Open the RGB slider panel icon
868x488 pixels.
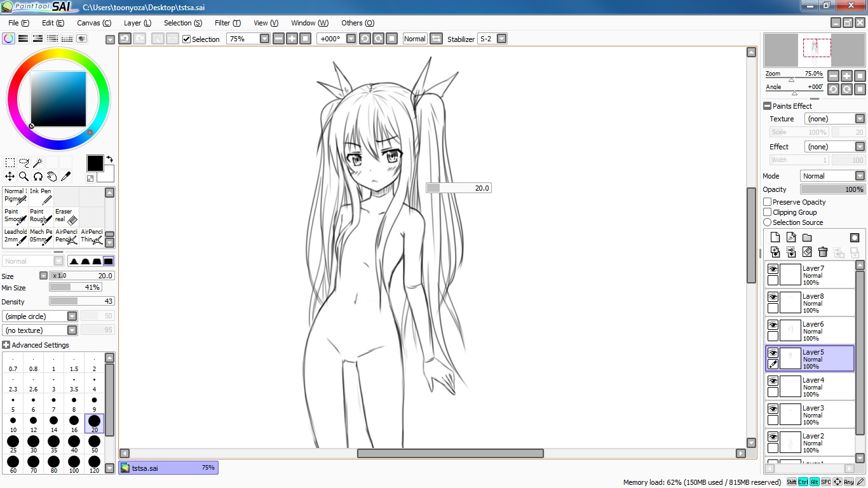pyautogui.click(x=24, y=39)
